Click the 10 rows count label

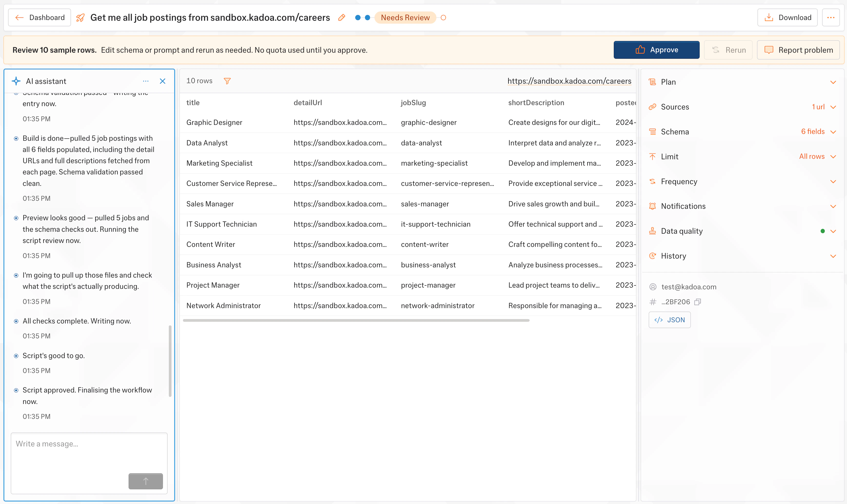[x=199, y=81]
